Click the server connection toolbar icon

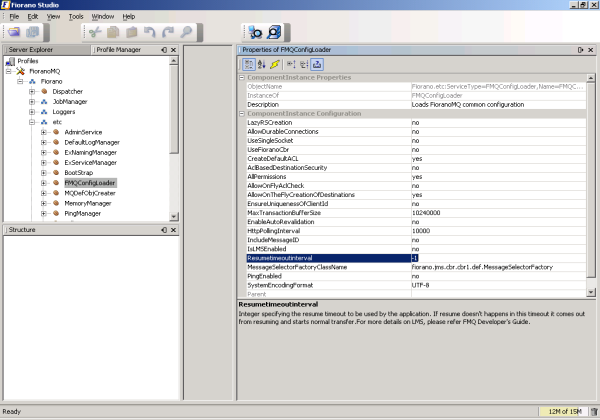tap(255, 32)
